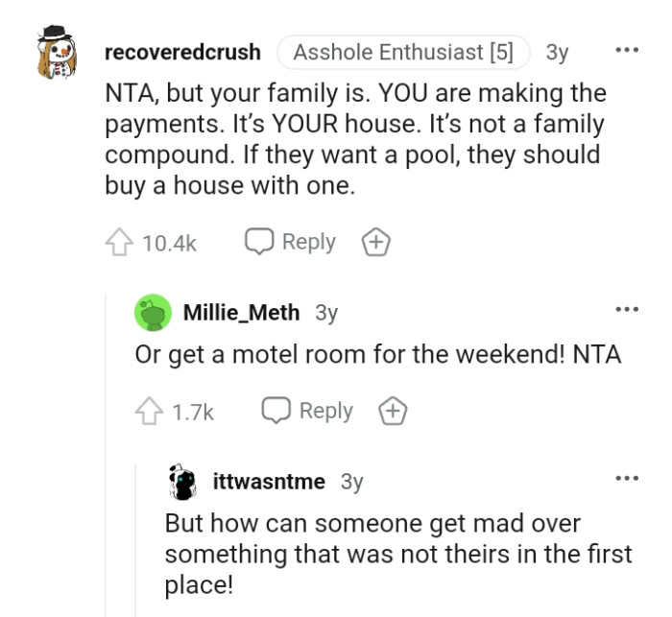Screen dimensions: 672x617
Task: View ittwasntme's avatar profile picture
Action: click(182, 482)
